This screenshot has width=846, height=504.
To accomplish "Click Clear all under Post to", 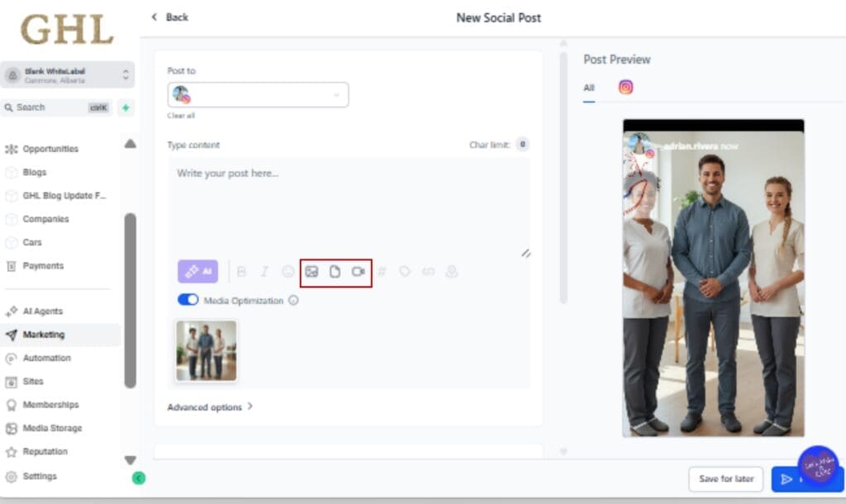I will (x=181, y=116).
